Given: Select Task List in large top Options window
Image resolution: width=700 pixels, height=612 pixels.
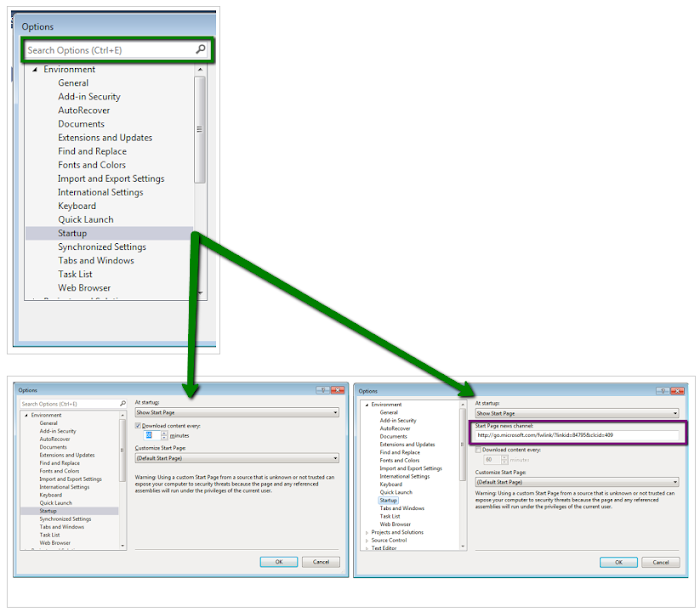Looking at the screenshot, I should pos(75,275).
